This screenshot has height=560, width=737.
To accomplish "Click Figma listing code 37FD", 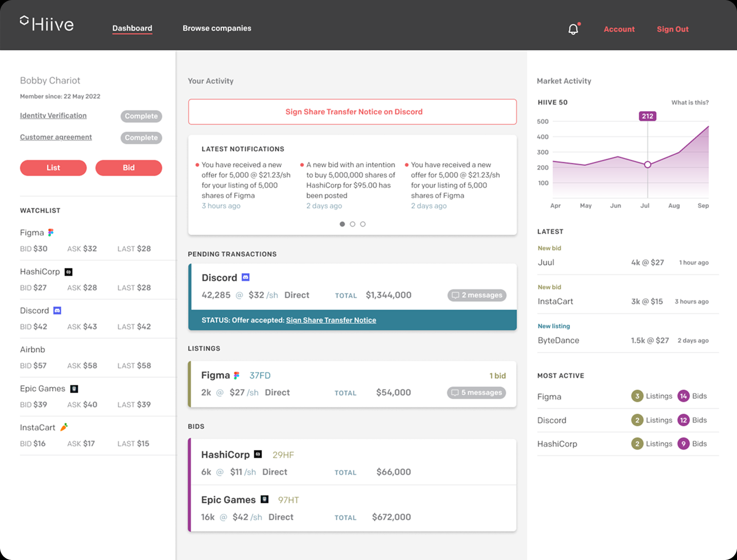I will click(260, 375).
